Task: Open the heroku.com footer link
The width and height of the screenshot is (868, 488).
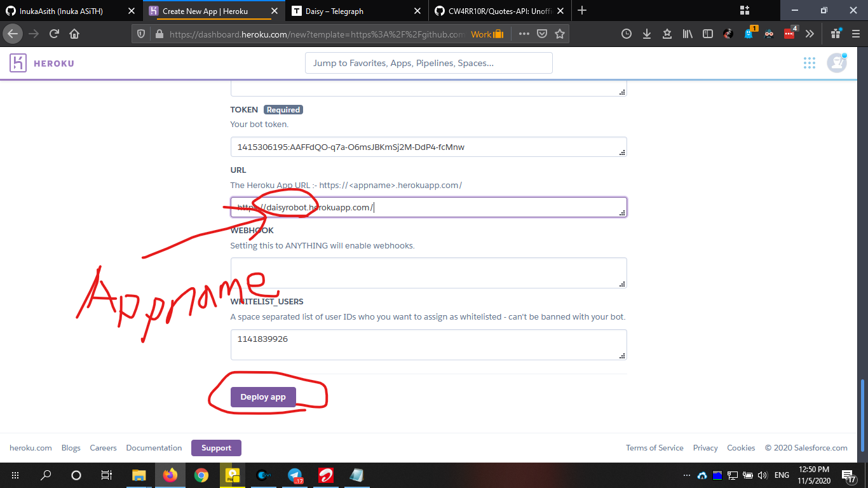Action: (x=31, y=448)
